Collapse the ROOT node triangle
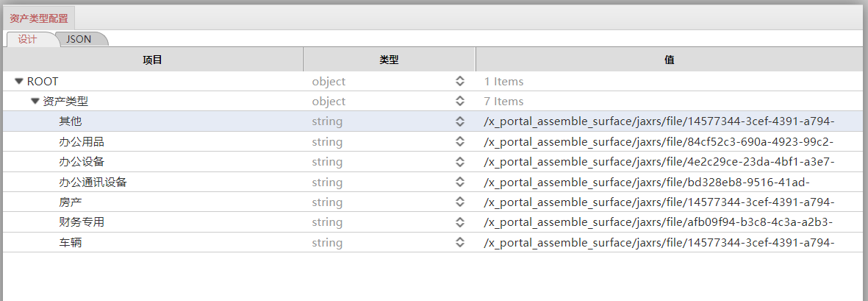The height and width of the screenshot is (301, 868). pyautogui.click(x=19, y=82)
